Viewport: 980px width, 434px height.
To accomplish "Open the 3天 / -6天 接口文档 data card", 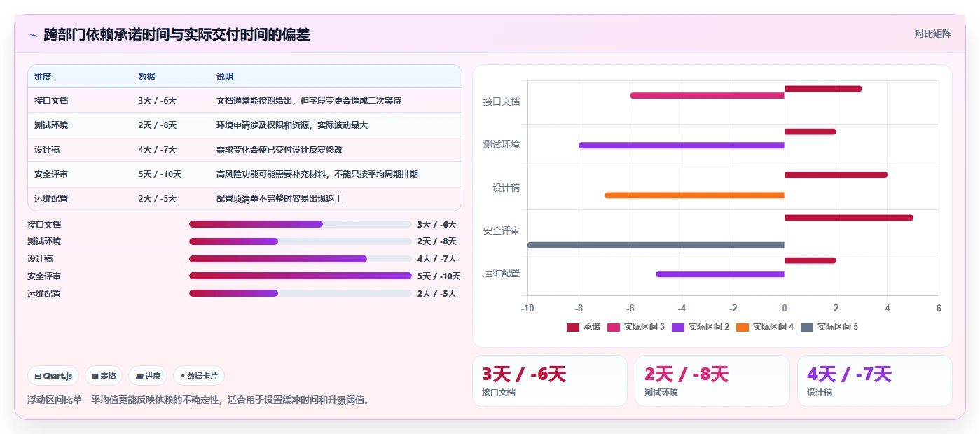I will click(550, 381).
